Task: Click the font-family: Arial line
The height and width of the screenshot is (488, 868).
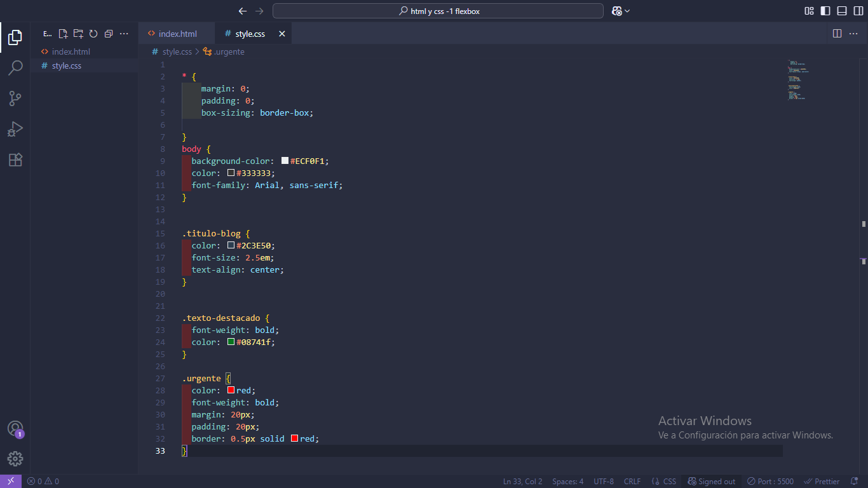Action: [x=268, y=186]
